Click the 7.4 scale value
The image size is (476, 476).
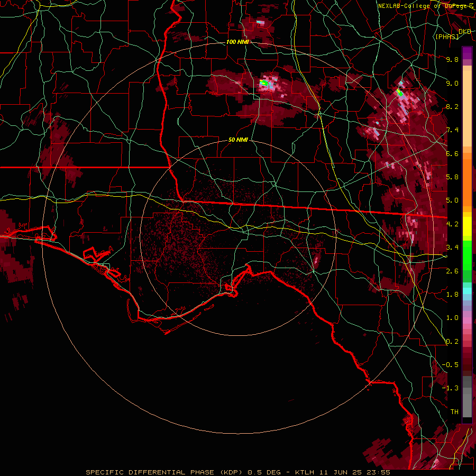[x=452, y=130]
